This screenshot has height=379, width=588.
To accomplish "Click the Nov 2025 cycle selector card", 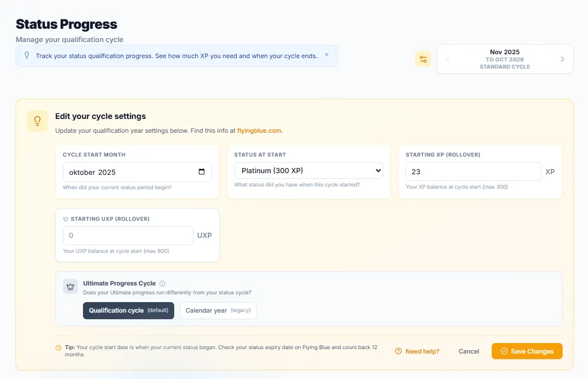I will [504, 59].
